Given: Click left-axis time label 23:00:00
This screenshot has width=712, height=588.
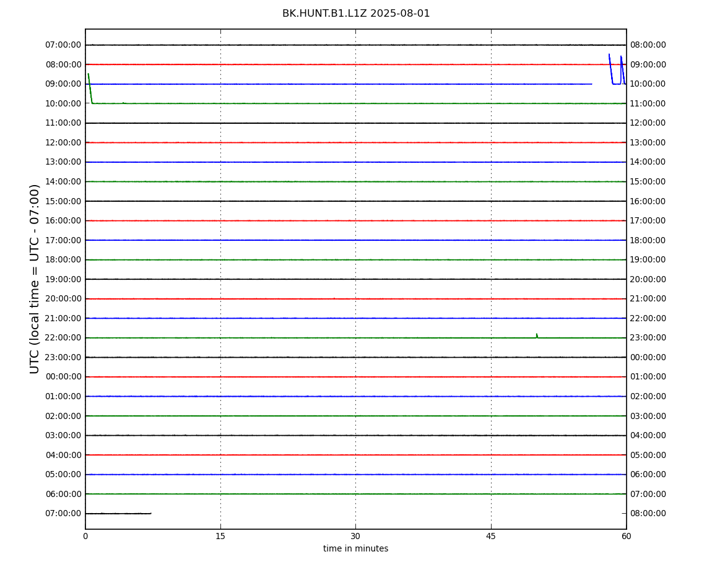Looking at the screenshot, I should click(x=64, y=357).
